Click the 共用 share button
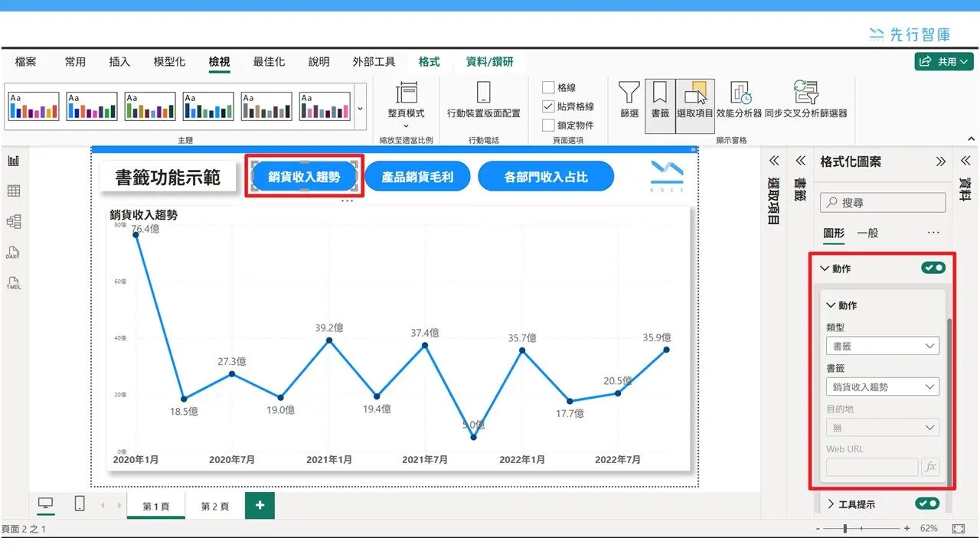Viewport: 980px width, 551px height. (944, 61)
